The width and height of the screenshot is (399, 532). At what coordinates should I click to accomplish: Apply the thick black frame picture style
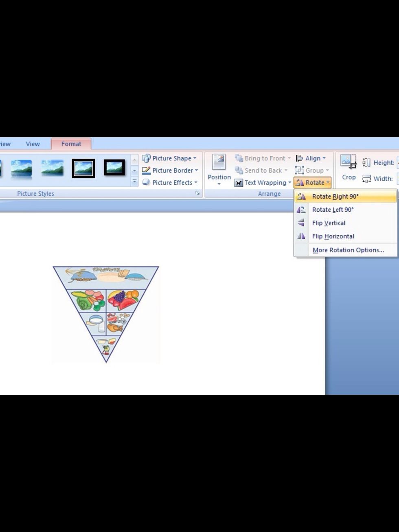click(x=83, y=168)
